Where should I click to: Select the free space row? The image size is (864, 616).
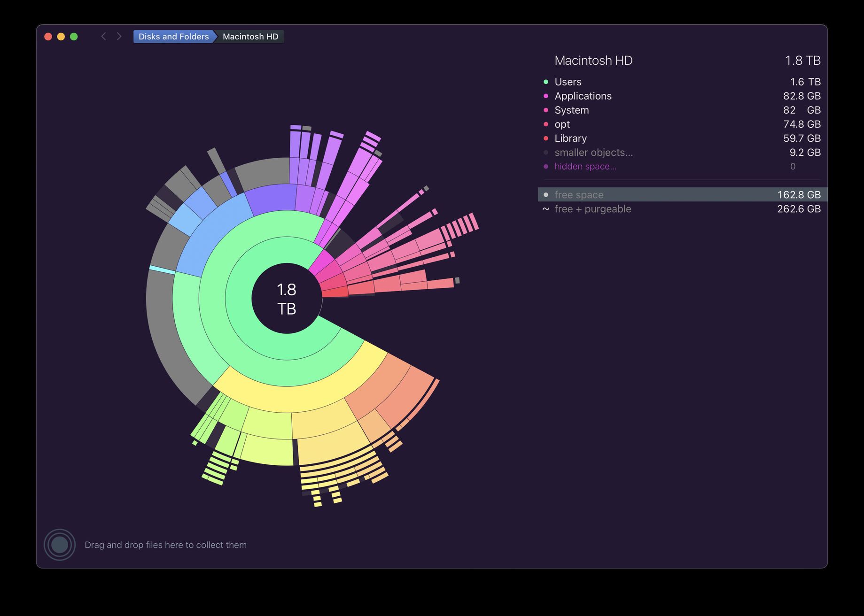click(x=682, y=194)
